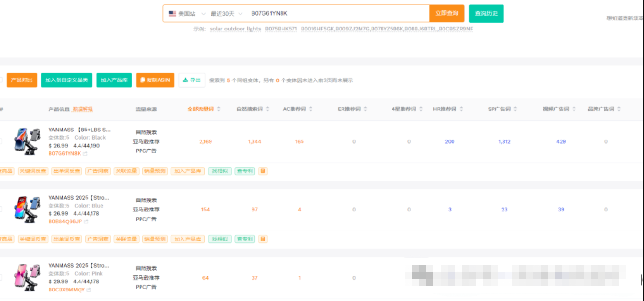The height and width of the screenshot is (301, 644).
Task: Click HR recommended words value 200
Action: 450,141
